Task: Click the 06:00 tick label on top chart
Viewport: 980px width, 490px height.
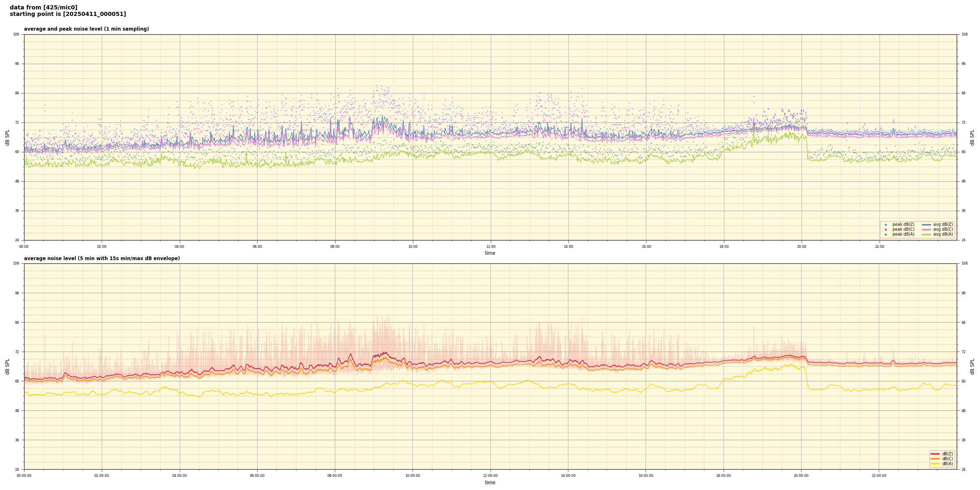Action: pyautogui.click(x=257, y=247)
